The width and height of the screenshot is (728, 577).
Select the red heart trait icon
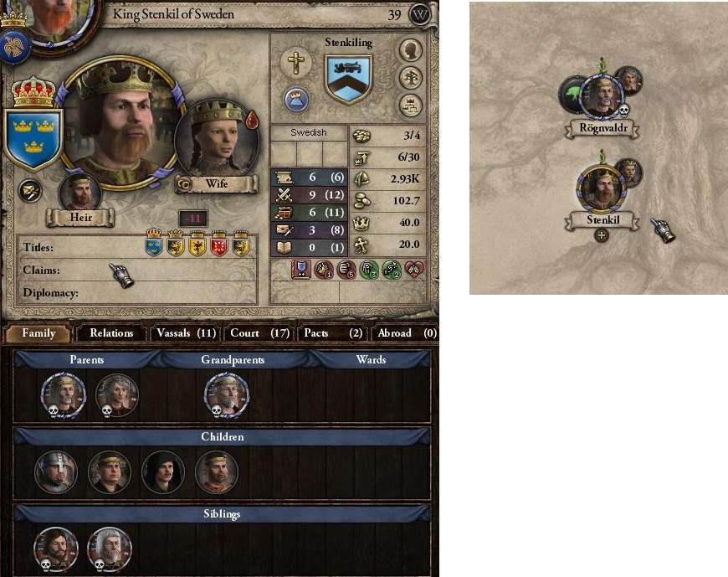(414, 270)
